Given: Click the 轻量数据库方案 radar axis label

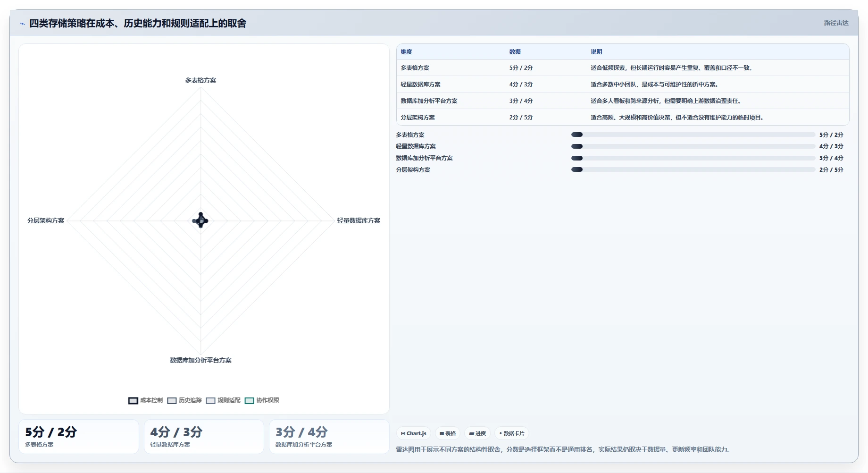Looking at the screenshot, I should [359, 221].
